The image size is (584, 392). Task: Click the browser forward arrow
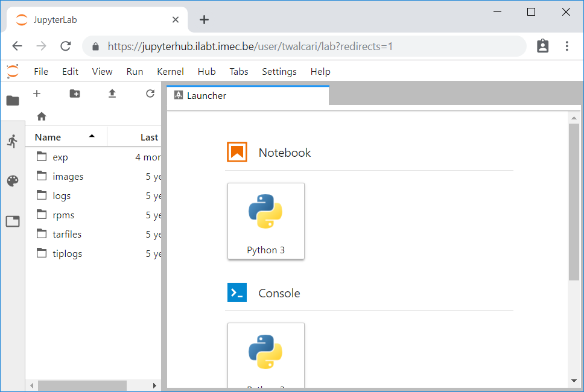[42, 46]
